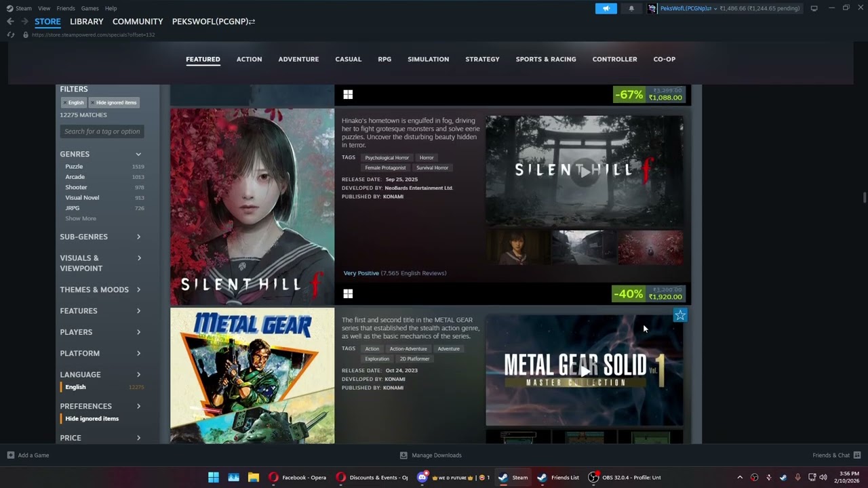The height and width of the screenshot is (488, 868).
Task: Reload the store page
Action: pos(10,35)
